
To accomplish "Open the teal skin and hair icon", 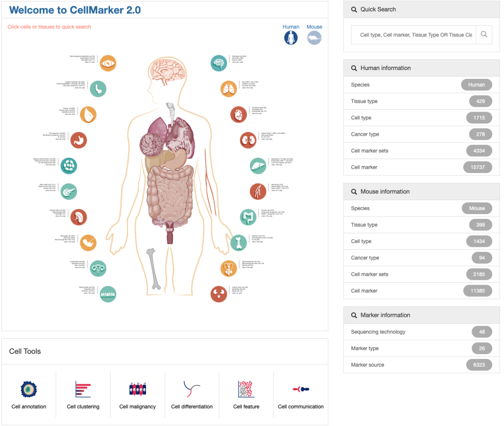I will [x=108, y=294].
